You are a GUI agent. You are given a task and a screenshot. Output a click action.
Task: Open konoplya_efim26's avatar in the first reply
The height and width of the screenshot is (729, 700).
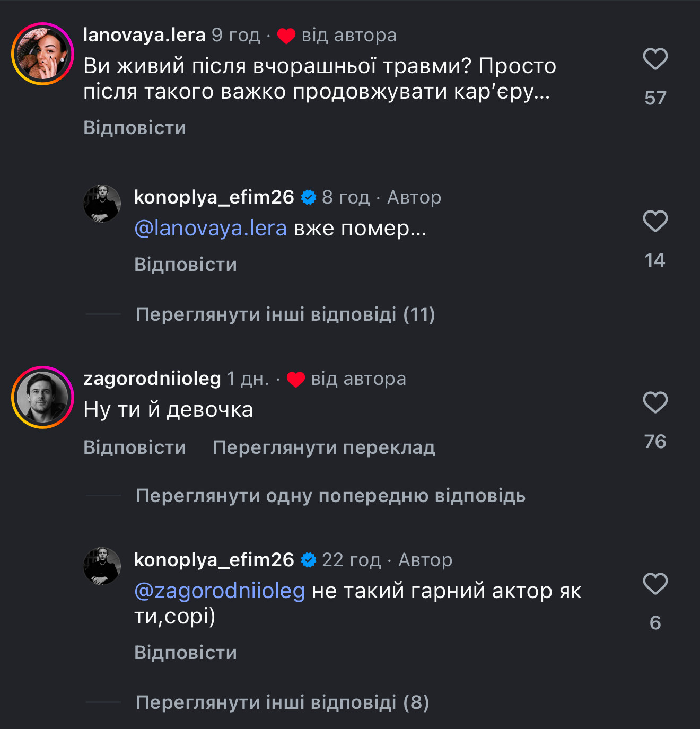coord(102,204)
